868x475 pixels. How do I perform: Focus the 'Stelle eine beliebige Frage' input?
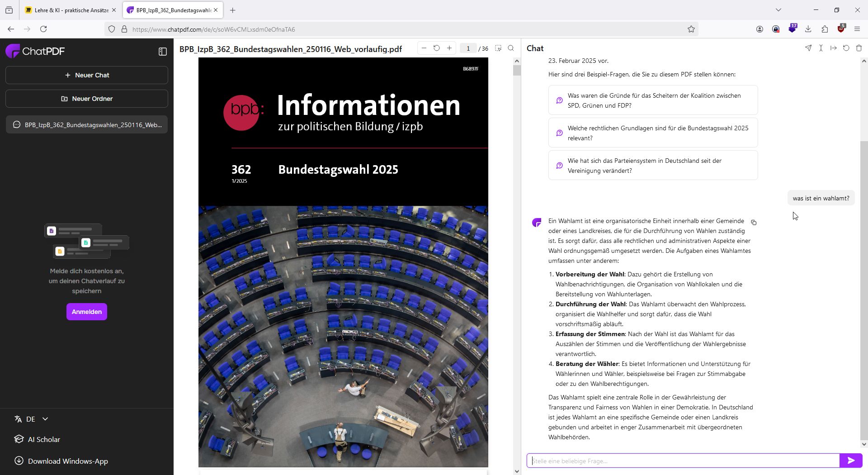pos(683,461)
